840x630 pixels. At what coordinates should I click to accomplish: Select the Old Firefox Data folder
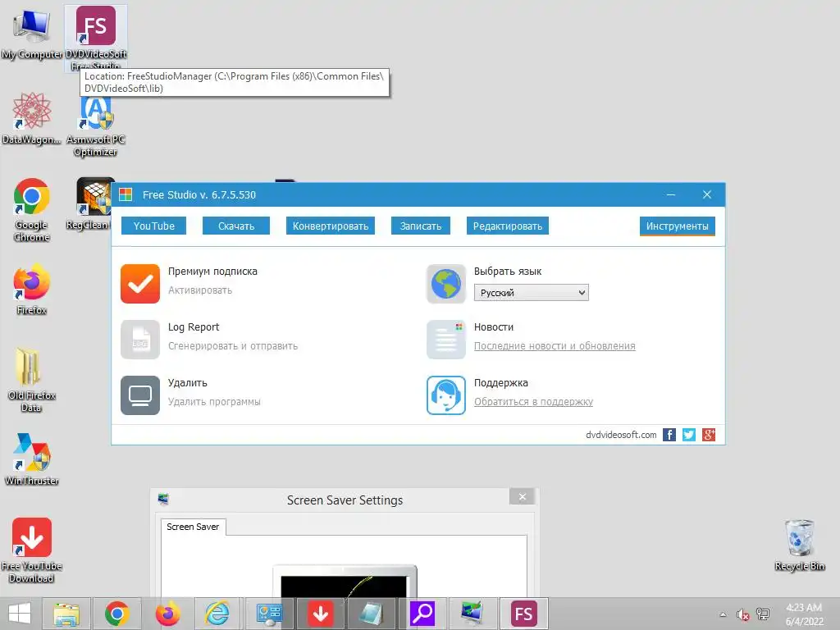(x=32, y=380)
